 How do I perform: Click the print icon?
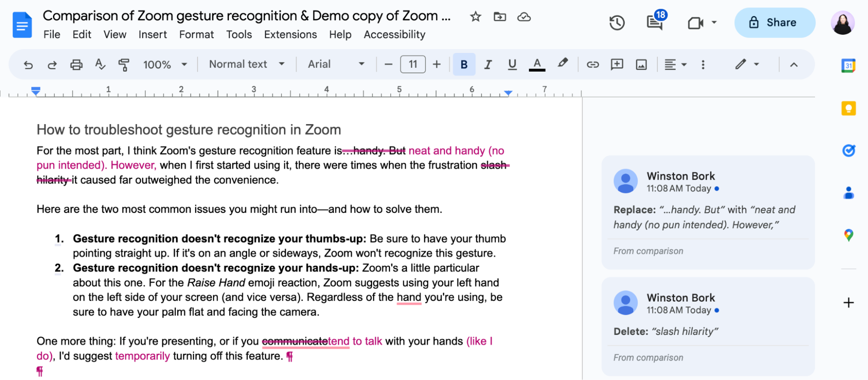coord(76,65)
